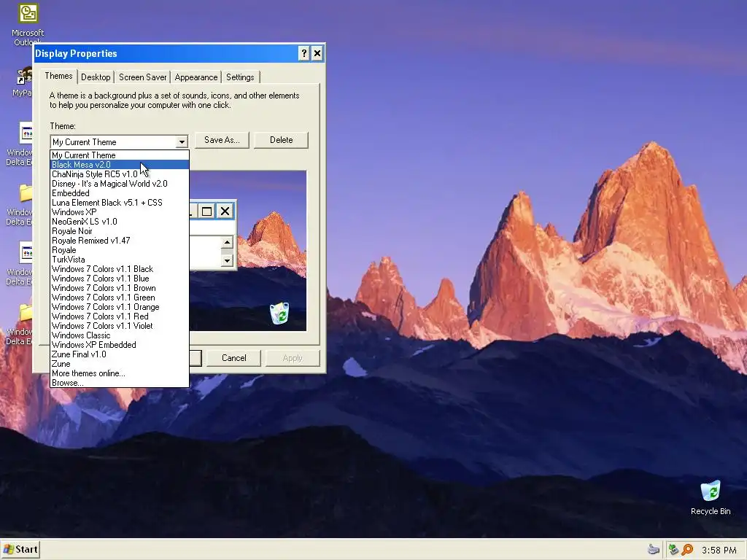Viewport: 747px width, 560px height.
Task: Click the Delete theme button
Action: click(281, 140)
